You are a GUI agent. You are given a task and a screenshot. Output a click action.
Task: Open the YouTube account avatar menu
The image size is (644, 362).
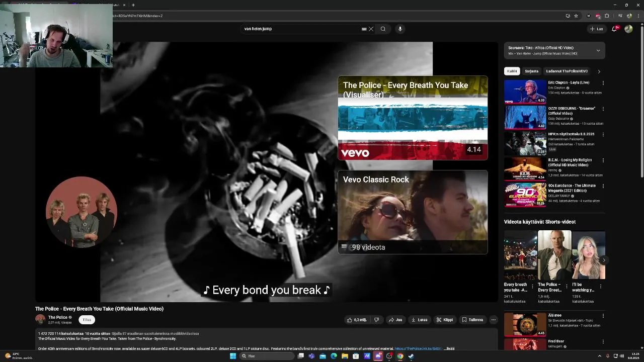[628, 29]
